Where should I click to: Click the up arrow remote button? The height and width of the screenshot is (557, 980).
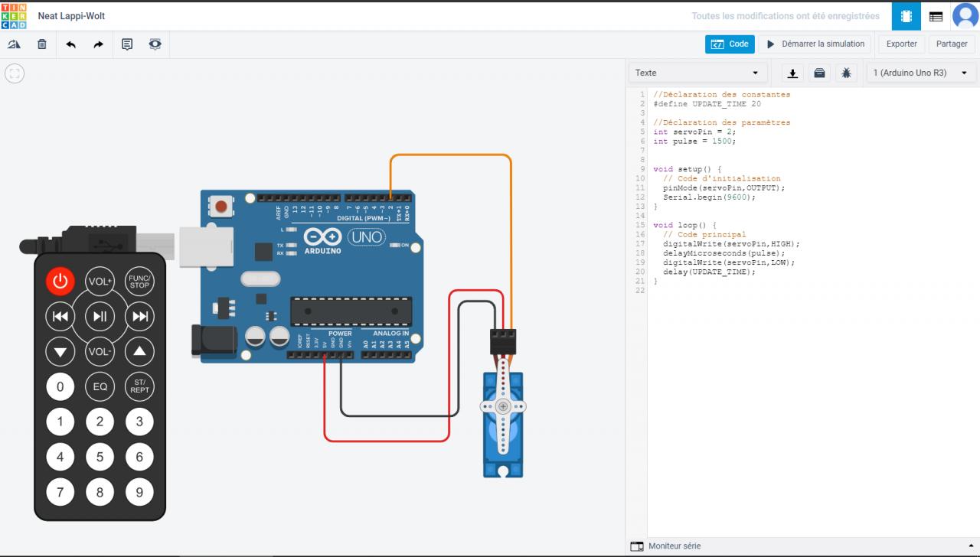tap(139, 351)
